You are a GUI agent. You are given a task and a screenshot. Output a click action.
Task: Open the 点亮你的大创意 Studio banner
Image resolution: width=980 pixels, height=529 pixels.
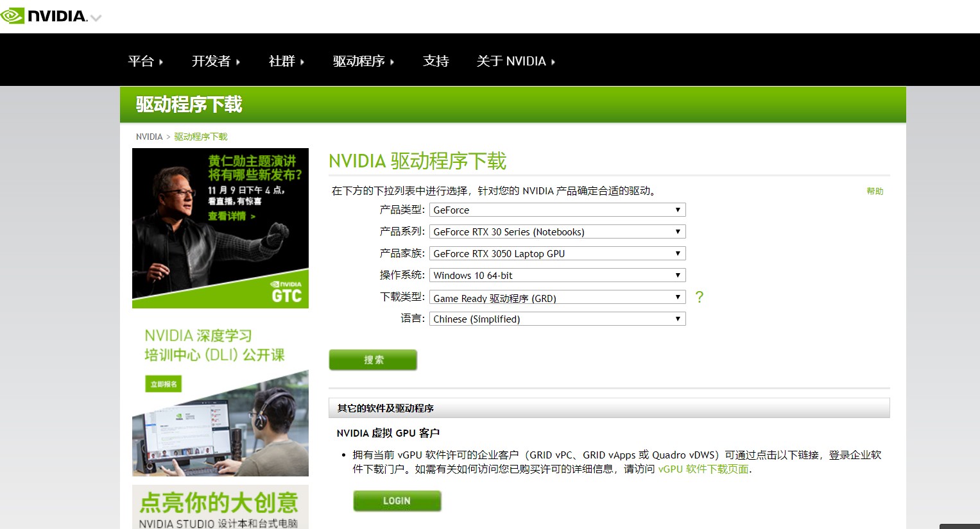220,507
